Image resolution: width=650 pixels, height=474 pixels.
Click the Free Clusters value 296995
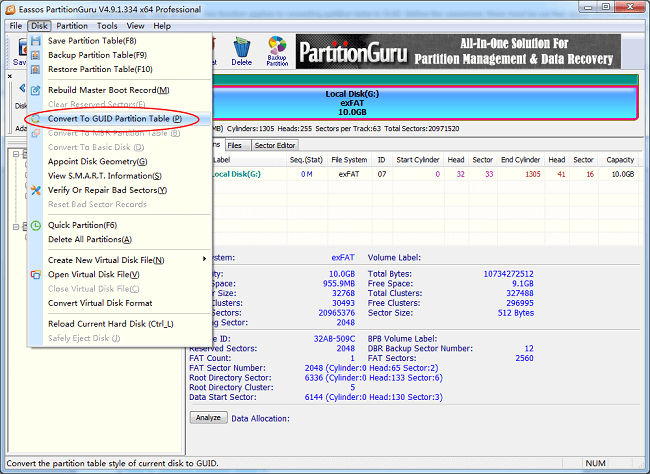[520, 303]
